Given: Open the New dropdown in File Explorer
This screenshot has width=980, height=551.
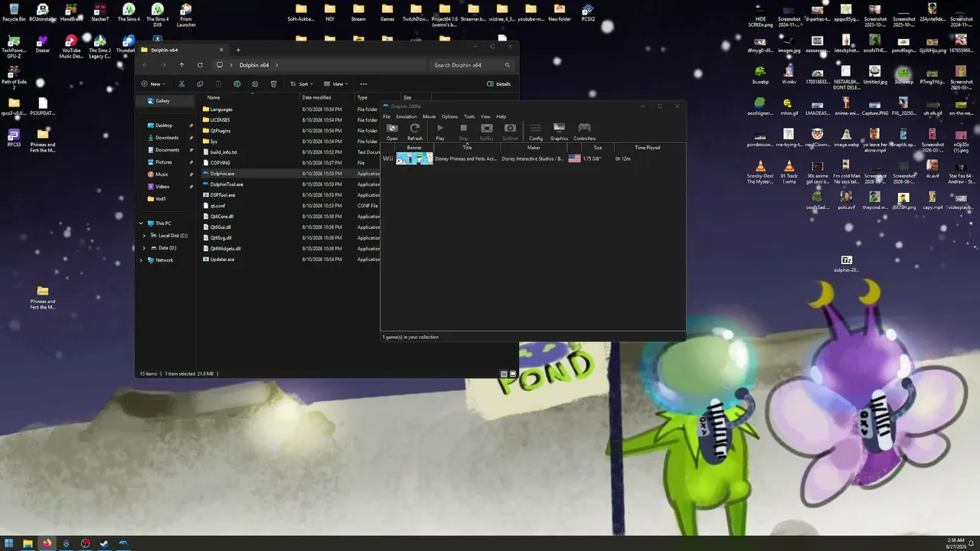Looking at the screenshot, I should click(x=154, y=84).
